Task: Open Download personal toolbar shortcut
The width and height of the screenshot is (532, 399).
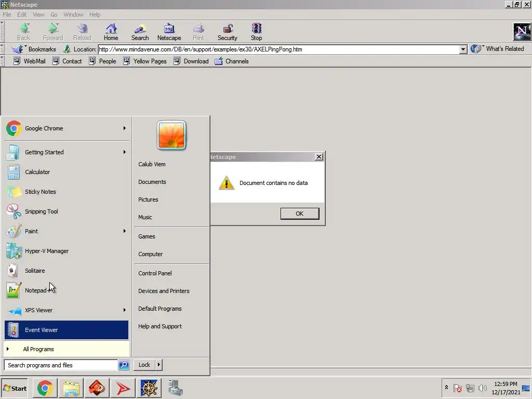Action: (x=191, y=61)
